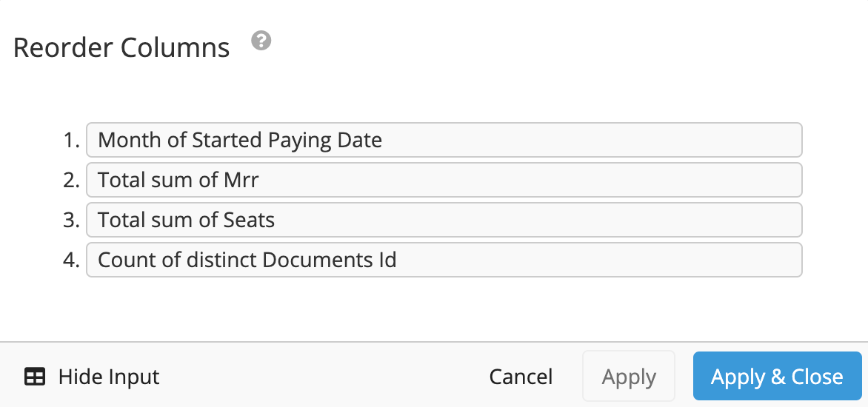Image resolution: width=868 pixels, height=407 pixels.
Task: Click the number 1 list marker
Action: click(x=71, y=141)
